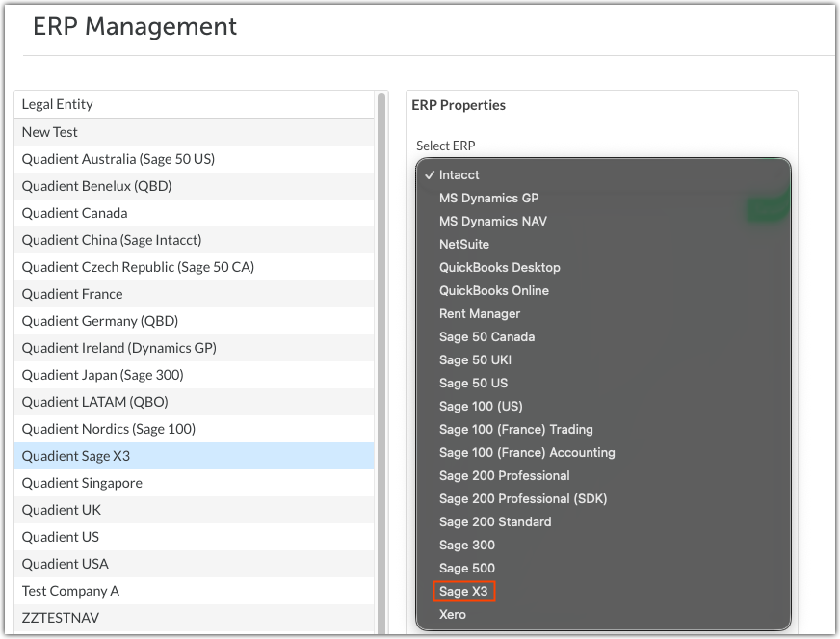The width and height of the screenshot is (840, 639).
Task: Select Quadient China (Sage Intacct) entity
Action: coord(194,240)
